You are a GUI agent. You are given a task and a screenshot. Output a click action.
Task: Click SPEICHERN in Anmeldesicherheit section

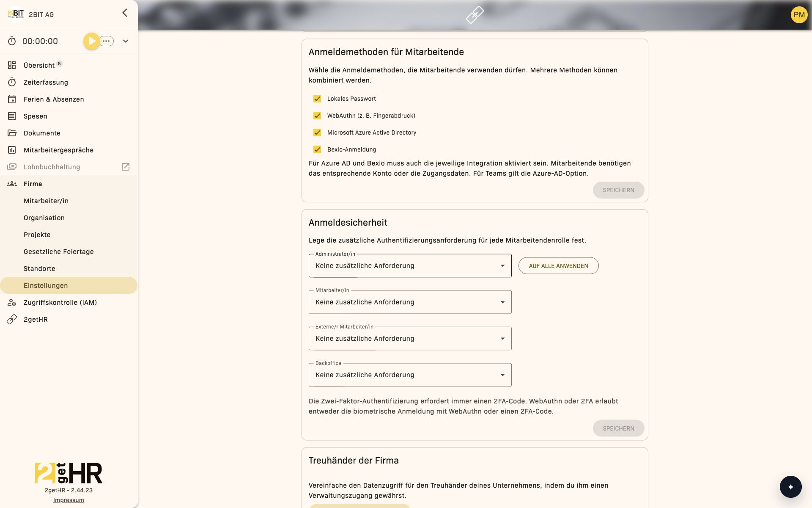point(618,428)
